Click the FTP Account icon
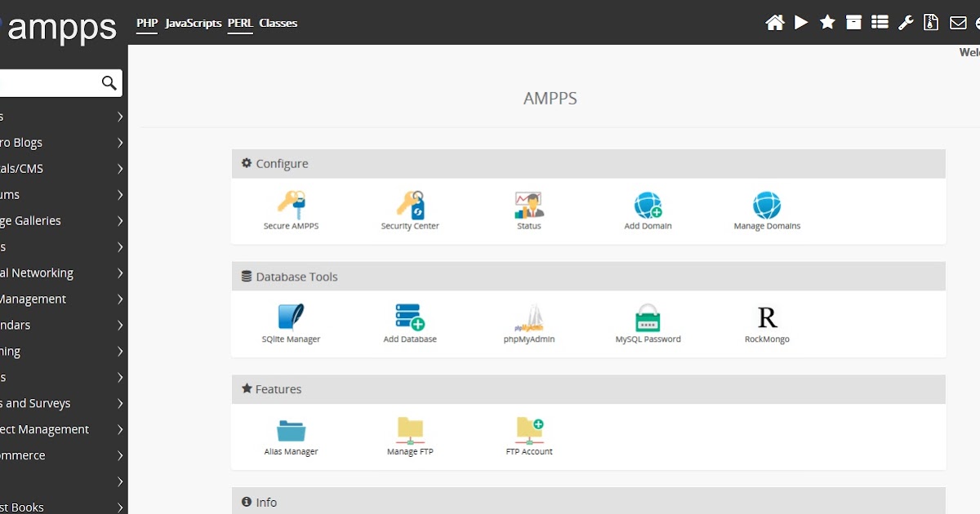980x514 pixels. (529, 430)
